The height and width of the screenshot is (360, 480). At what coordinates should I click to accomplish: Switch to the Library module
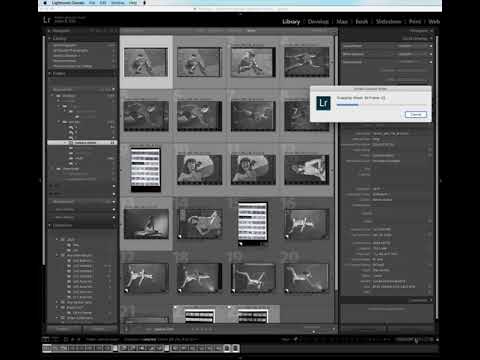291,22
